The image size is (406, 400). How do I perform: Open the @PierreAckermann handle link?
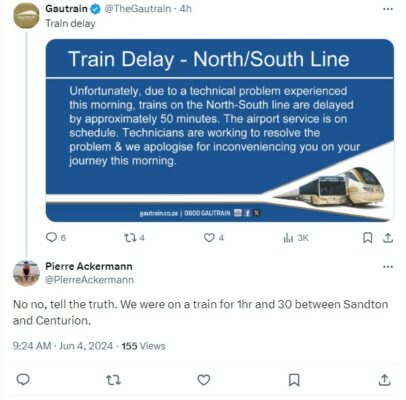[x=90, y=280]
